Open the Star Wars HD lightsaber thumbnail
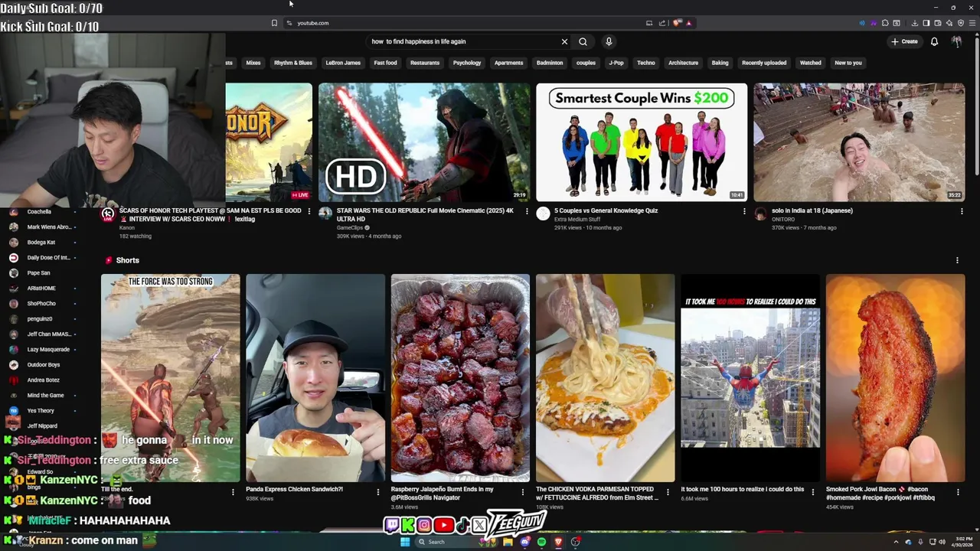The image size is (980, 551). point(424,142)
